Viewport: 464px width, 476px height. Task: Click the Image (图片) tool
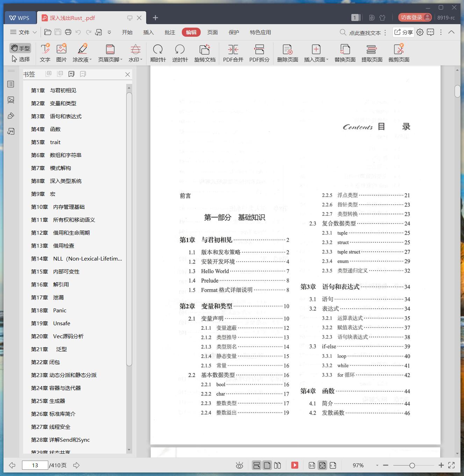(61, 53)
